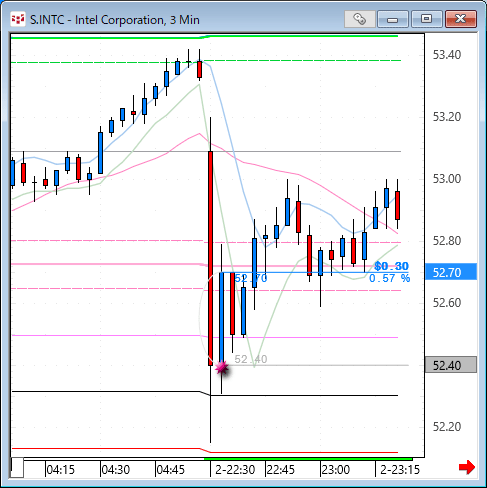The width and height of the screenshot is (487, 488).
Task: Click the 52.60 price axis label
Action: (447, 303)
